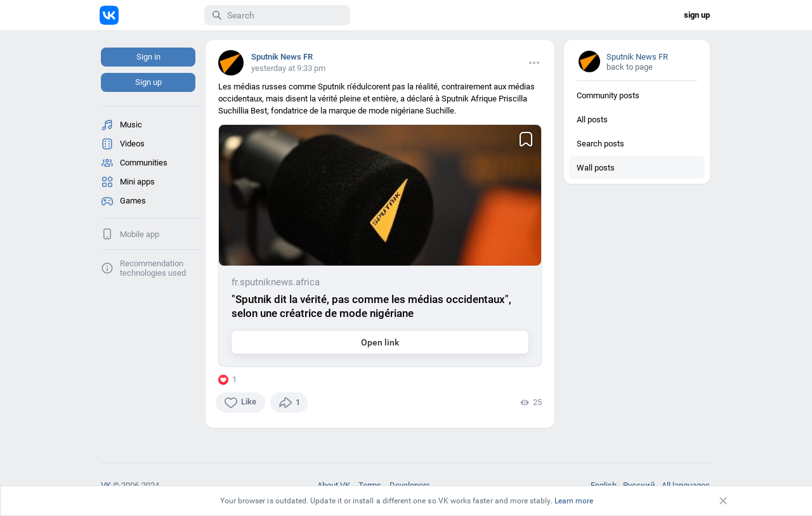This screenshot has height=516, width=812.
Task: Click Sputnik News FR name in right panel
Action: (637, 57)
